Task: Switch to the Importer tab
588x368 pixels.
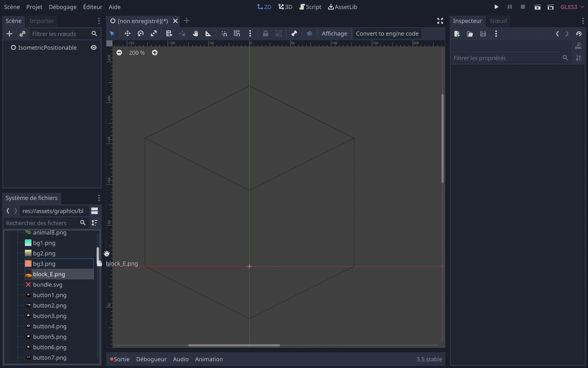Action: pyautogui.click(x=42, y=21)
